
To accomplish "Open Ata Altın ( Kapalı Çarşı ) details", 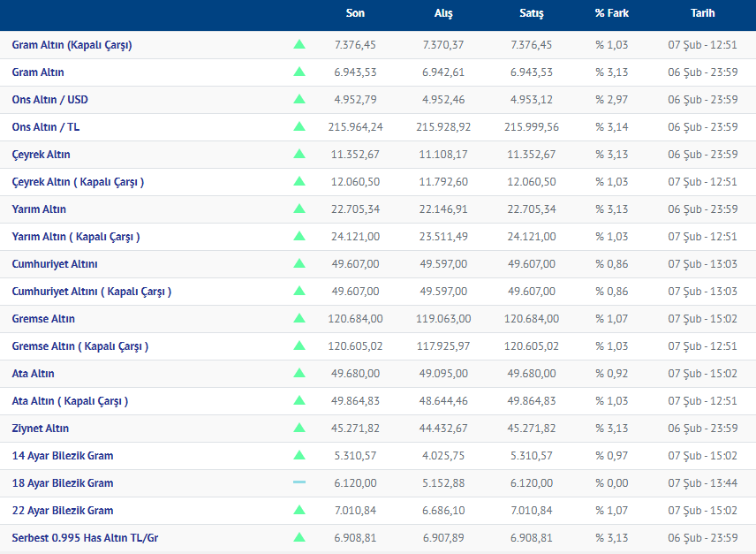I will coord(70,401).
